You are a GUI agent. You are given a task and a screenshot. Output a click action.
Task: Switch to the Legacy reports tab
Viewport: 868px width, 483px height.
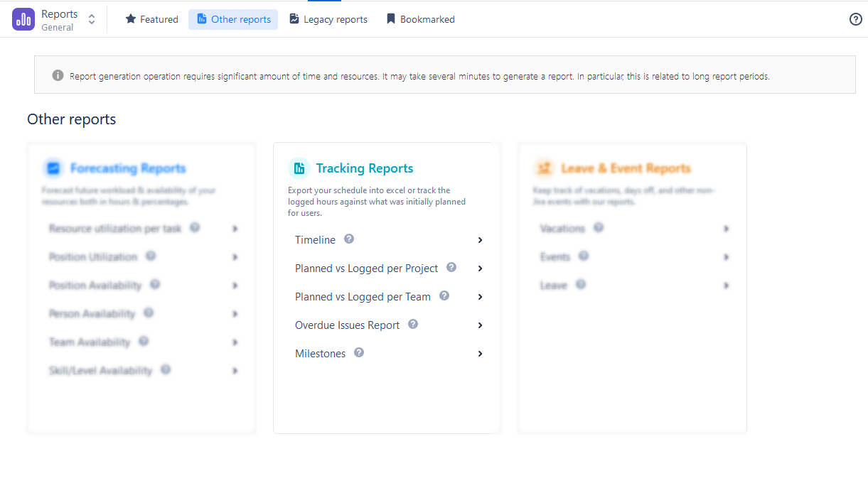point(328,19)
